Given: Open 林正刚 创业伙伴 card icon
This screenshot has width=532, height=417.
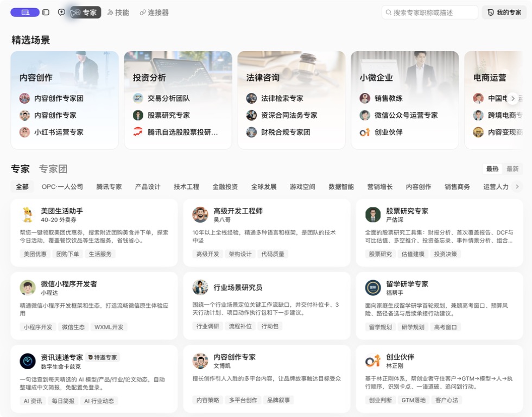Looking at the screenshot, I should [x=373, y=361].
